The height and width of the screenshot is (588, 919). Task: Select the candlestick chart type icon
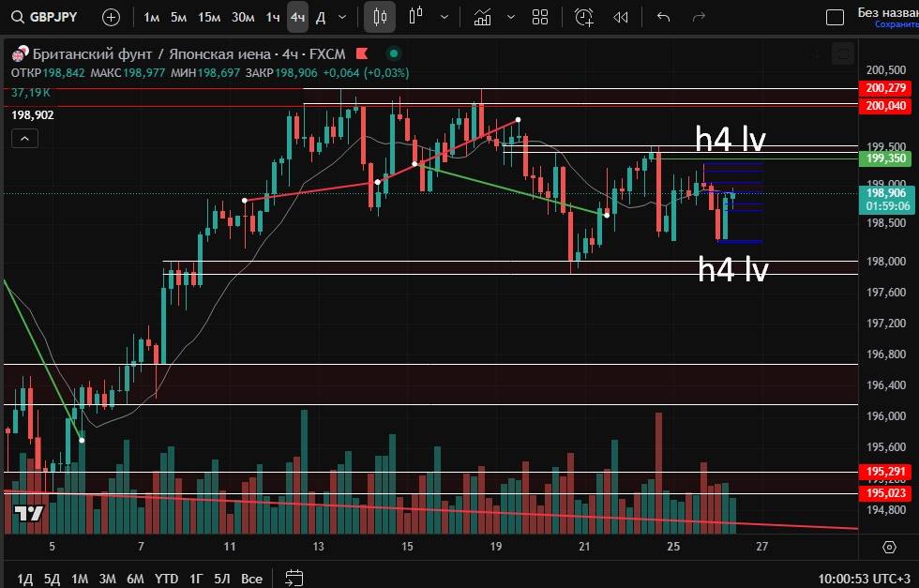click(x=380, y=17)
